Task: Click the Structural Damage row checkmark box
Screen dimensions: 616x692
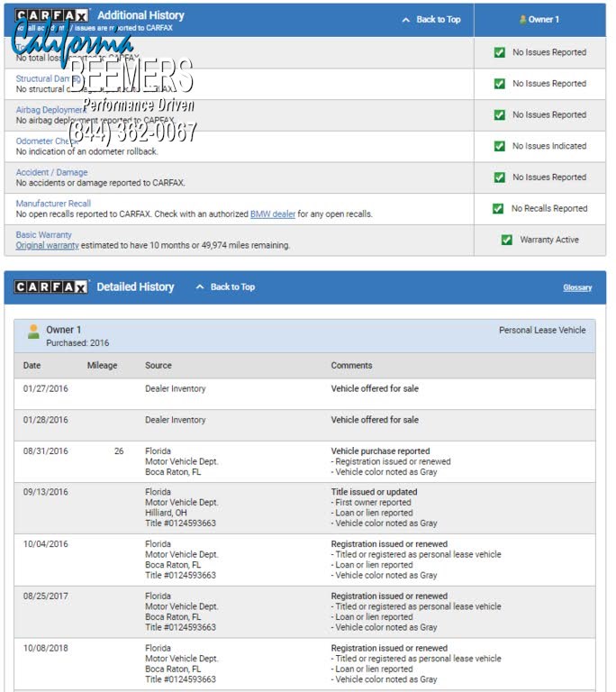Action: (499, 84)
